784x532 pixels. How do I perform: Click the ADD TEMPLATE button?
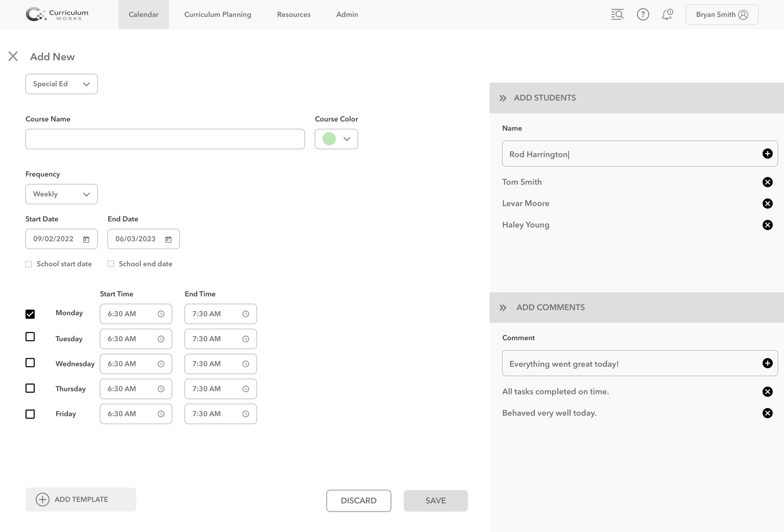click(x=81, y=500)
